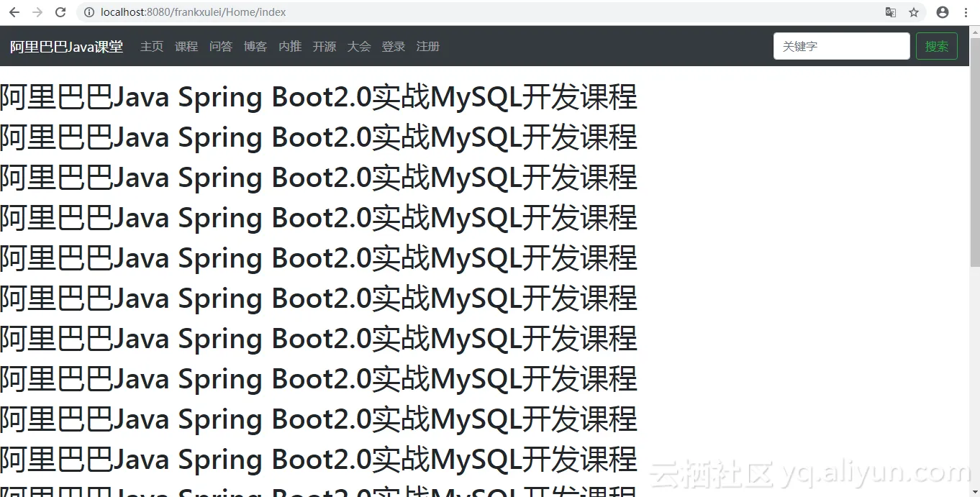Open the 开源 nav item

pos(325,47)
